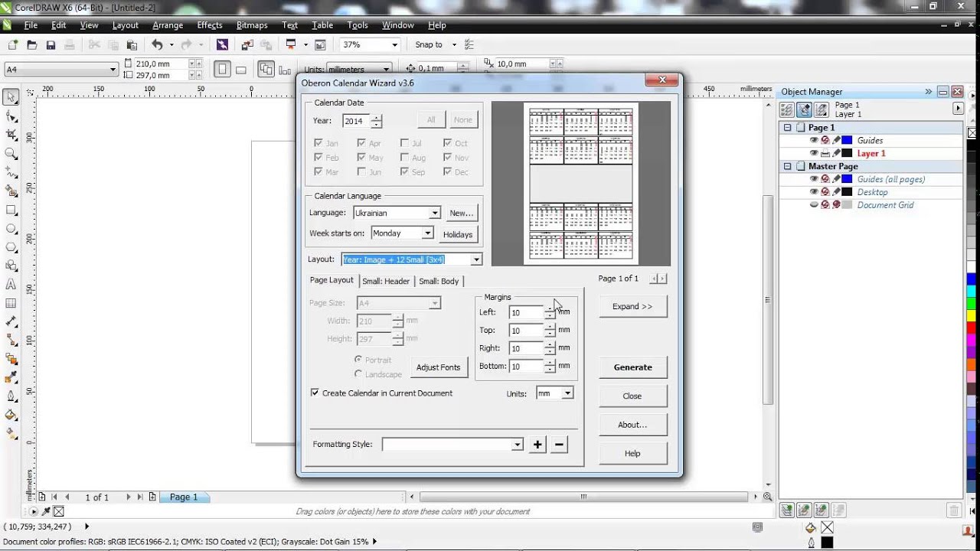This screenshot has width=980, height=551.
Task: Switch to the Small: Body tab
Action: point(439,281)
